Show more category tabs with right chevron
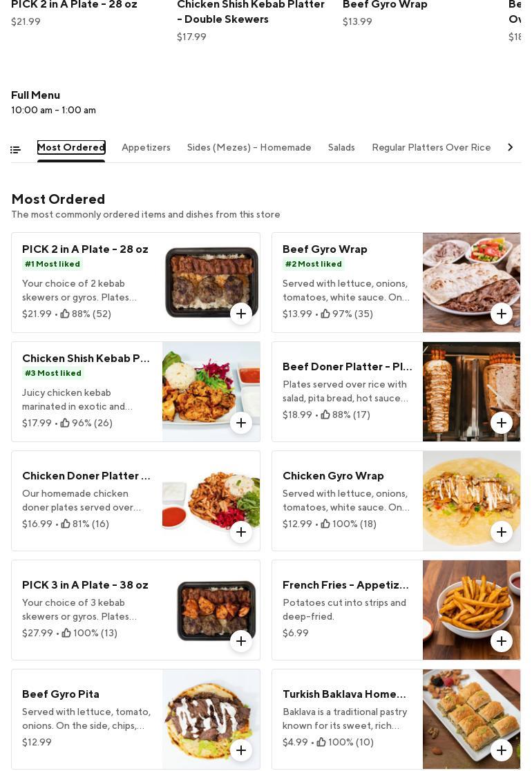Screen dimensions: 532x771 click(511, 147)
